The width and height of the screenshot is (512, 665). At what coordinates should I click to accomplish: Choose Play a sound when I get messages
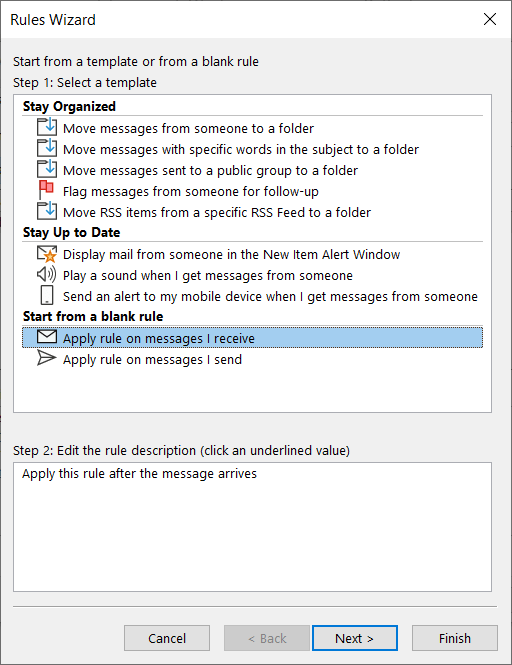coord(207,276)
